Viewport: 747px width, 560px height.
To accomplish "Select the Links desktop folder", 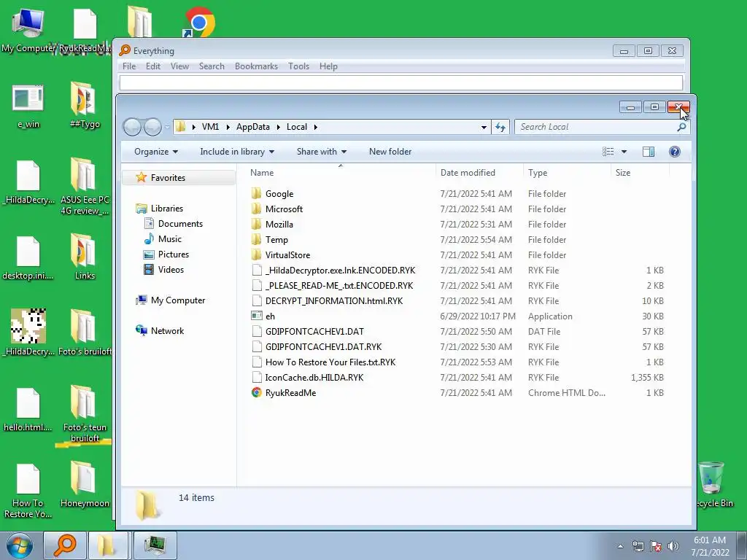I will tap(85, 257).
